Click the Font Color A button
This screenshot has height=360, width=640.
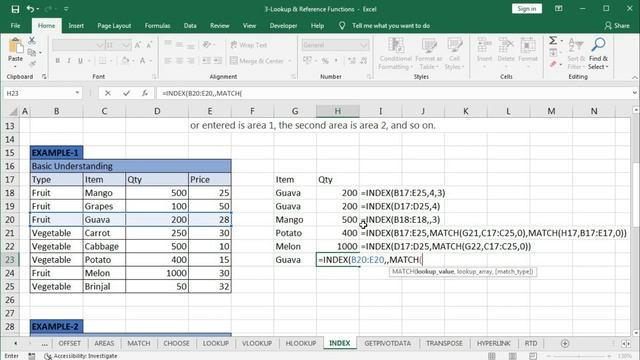[x=142, y=61]
